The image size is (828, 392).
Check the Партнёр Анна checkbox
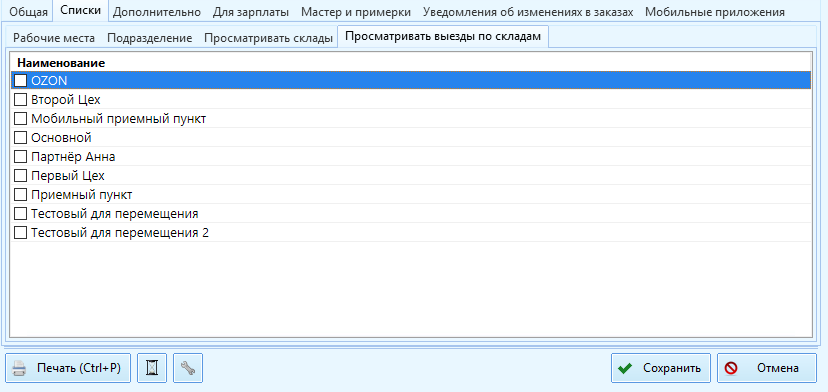pyautogui.click(x=20, y=157)
